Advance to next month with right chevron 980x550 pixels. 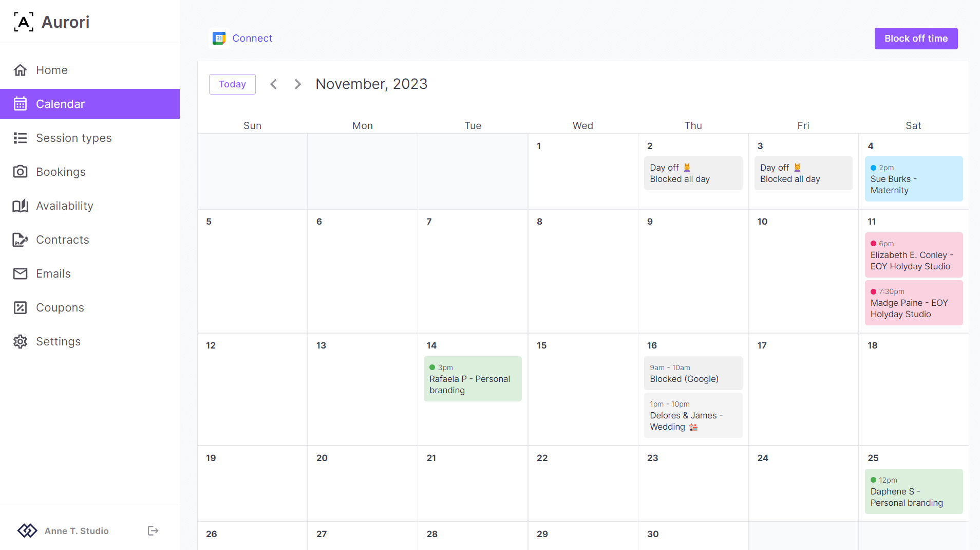click(297, 84)
